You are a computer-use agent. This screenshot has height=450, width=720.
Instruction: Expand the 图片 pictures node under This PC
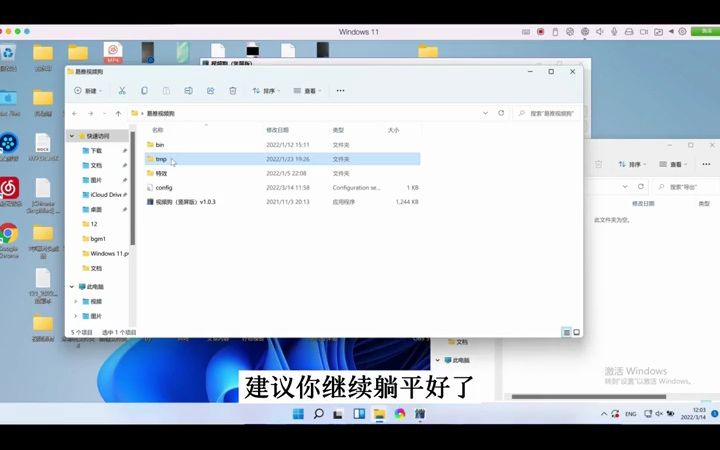tap(76, 316)
